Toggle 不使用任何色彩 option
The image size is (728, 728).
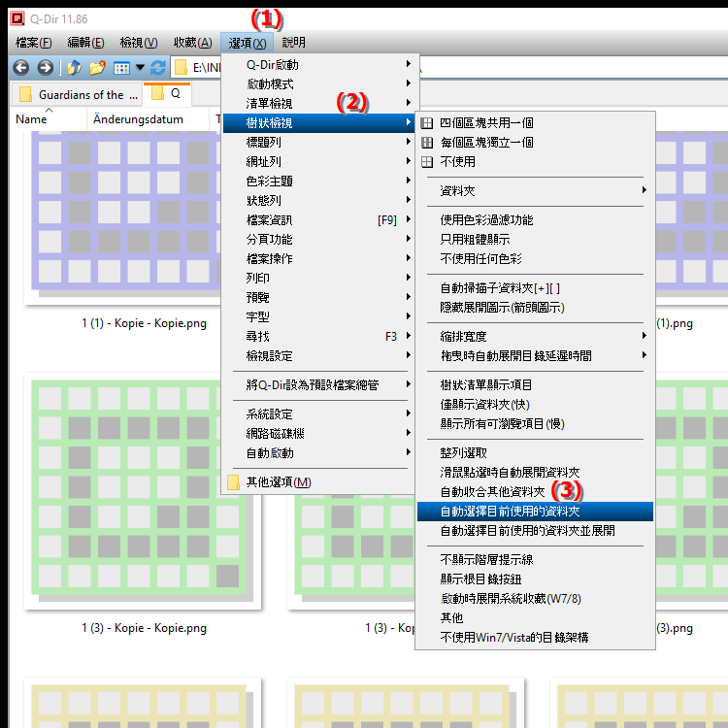535,259
